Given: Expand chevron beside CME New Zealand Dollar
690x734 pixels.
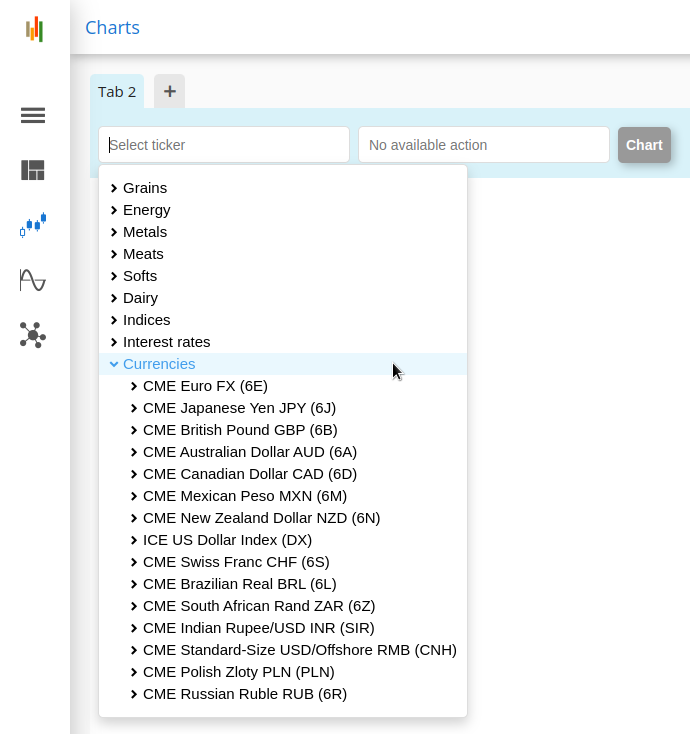Looking at the screenshot, I should [134, 518].
